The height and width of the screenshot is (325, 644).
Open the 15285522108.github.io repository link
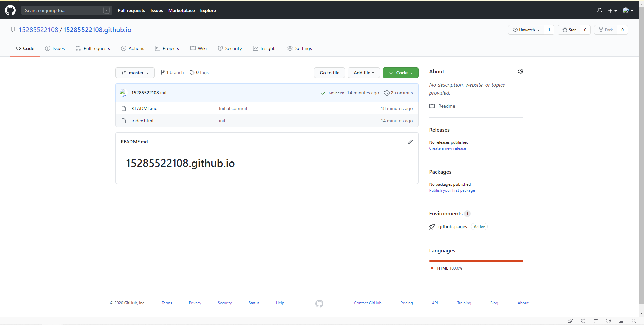[x=97, y=30]
